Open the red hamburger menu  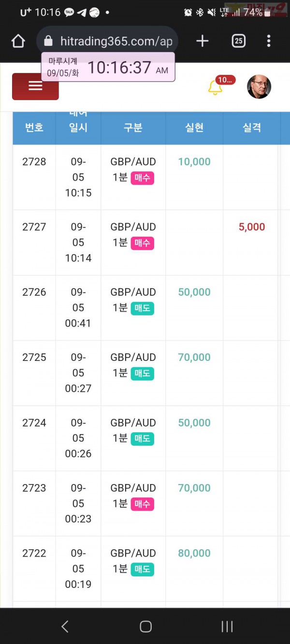pos(35,86)
